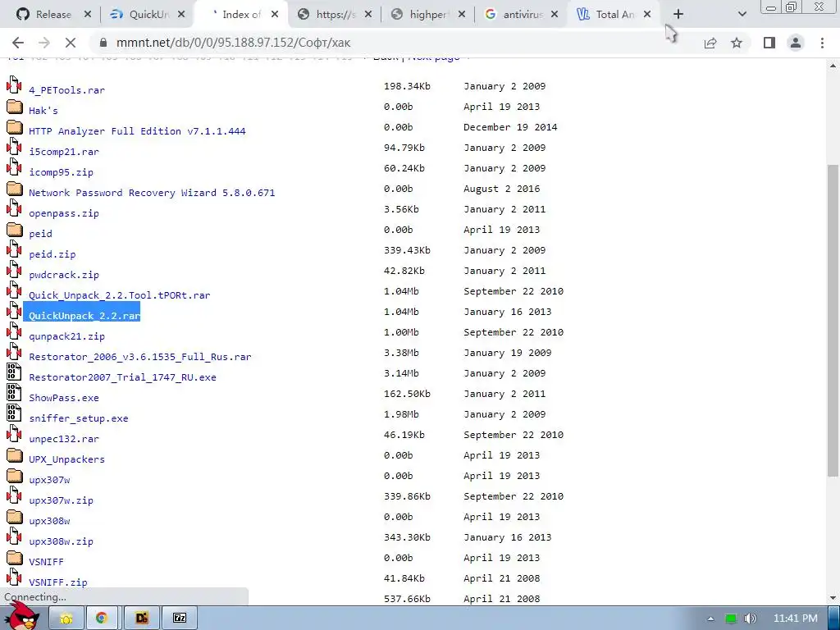The height and width of the screenshot is (630, 840).
Task: Click the 11:41 PM taskbar clock
Action: click(796, 619)
